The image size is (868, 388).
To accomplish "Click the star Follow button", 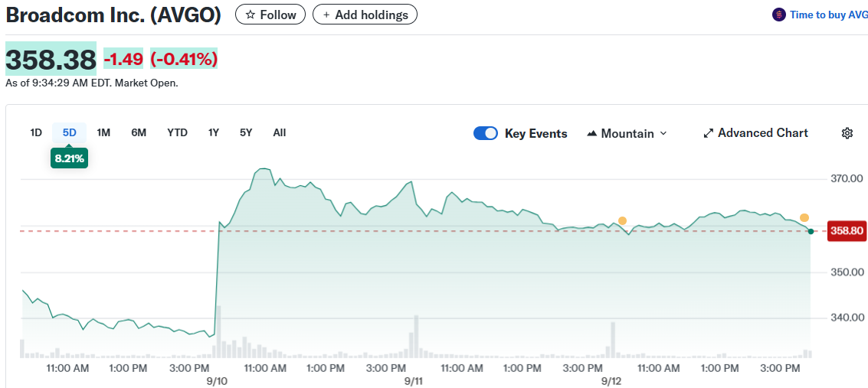I will tap(270, 15).
